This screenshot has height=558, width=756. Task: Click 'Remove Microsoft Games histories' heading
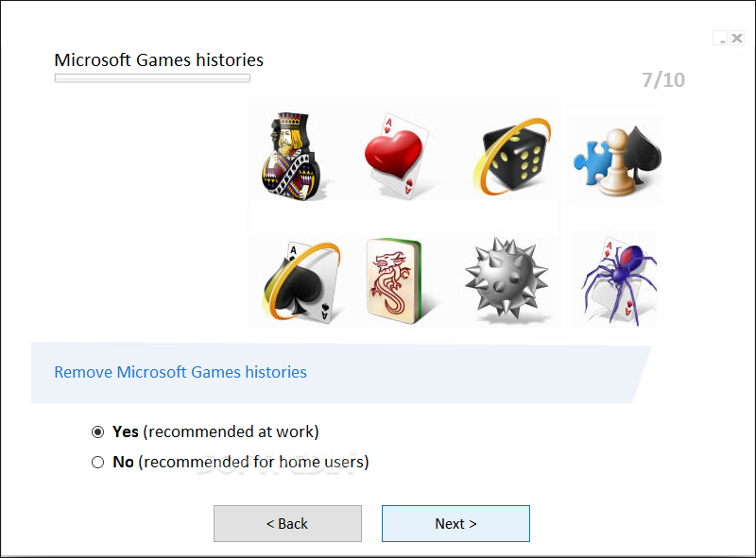[x=180, y=372]
